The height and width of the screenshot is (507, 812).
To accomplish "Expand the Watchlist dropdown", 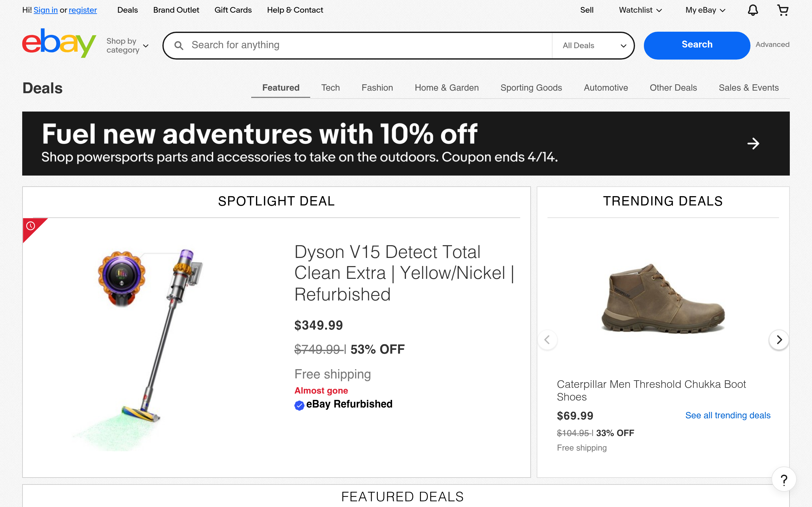I will pos(640,10).
